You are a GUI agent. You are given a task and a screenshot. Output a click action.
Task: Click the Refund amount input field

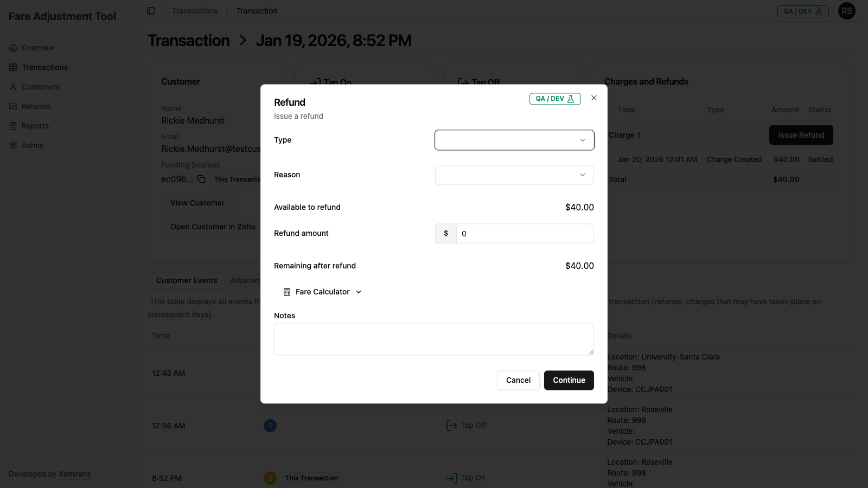524,233
